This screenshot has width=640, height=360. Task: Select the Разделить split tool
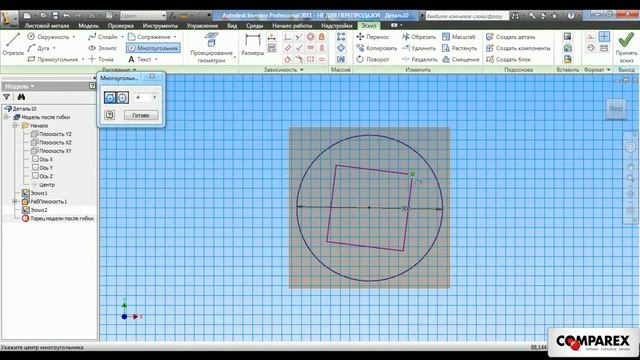(x=420, y=59)
